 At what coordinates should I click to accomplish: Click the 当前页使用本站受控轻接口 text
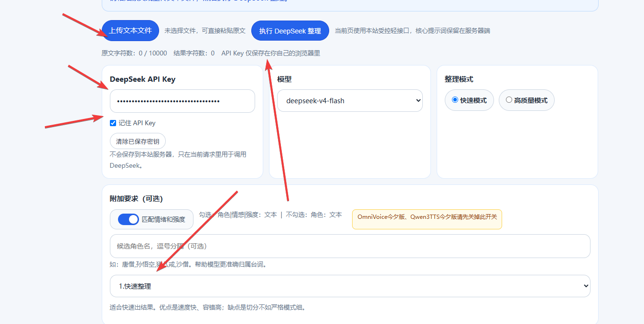(x=412, y=31)
